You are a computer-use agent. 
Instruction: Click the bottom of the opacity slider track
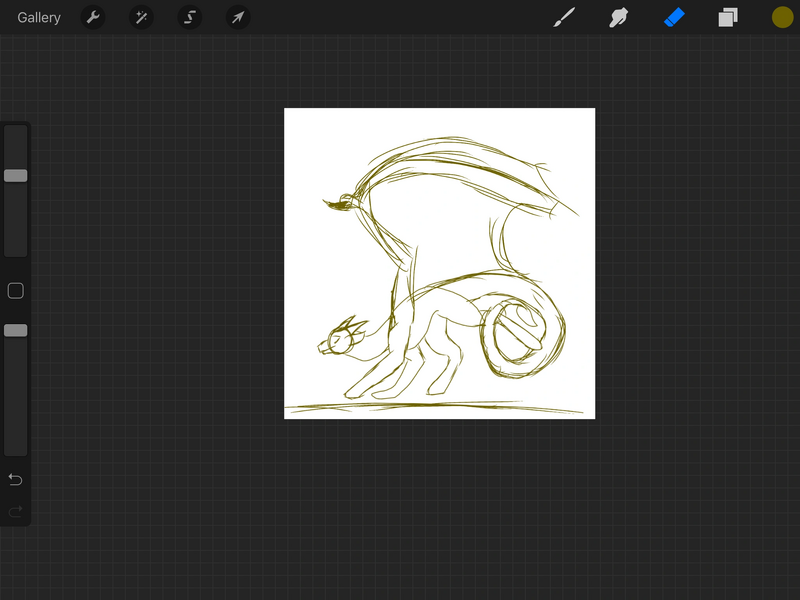[x=16, y=448]
